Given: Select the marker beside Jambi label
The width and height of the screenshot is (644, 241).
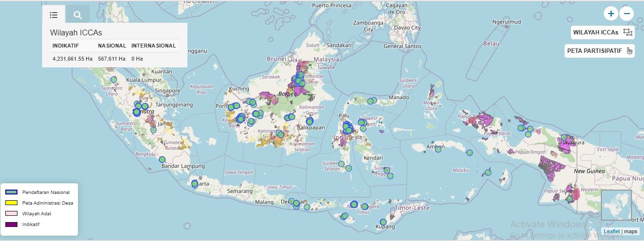Looking at the screenshot, I should [x=153, y=129].
